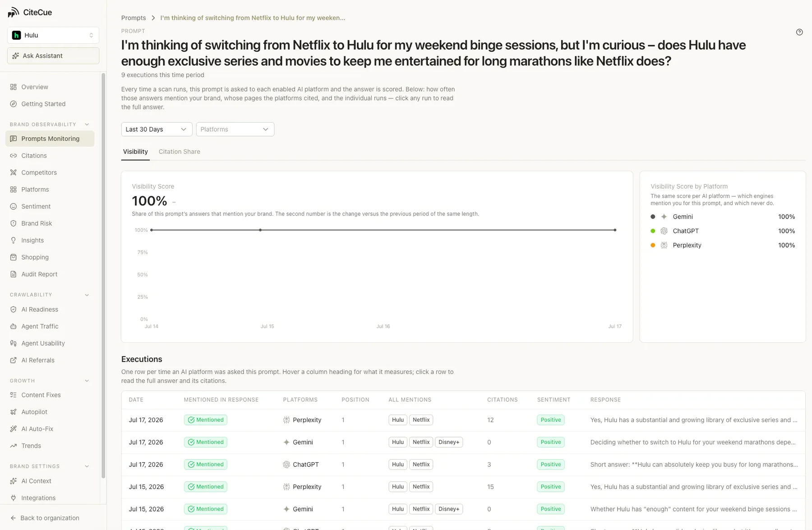The height and width of the screenshot is (530, 812).
Task: Click the All Mentions column header
Action: (410, 400)
